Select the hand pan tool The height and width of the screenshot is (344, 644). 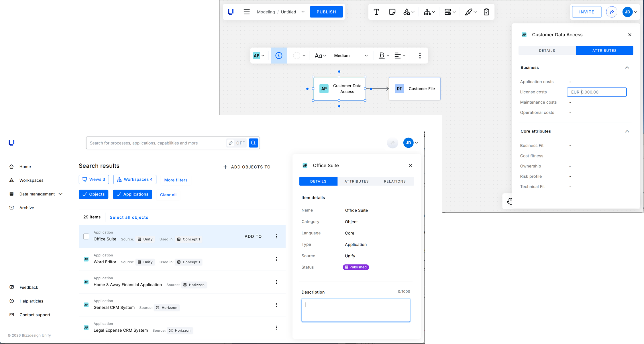click(510, 201)
